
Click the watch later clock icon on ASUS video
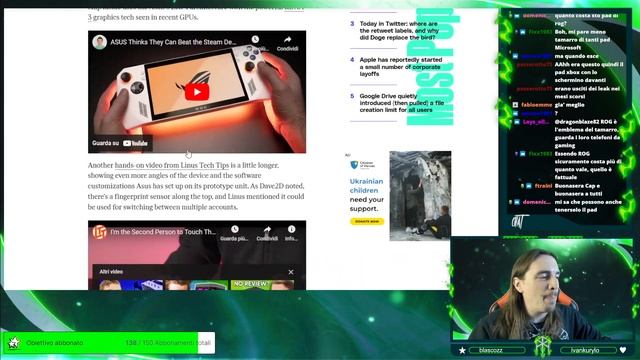[x=255, y=39]
